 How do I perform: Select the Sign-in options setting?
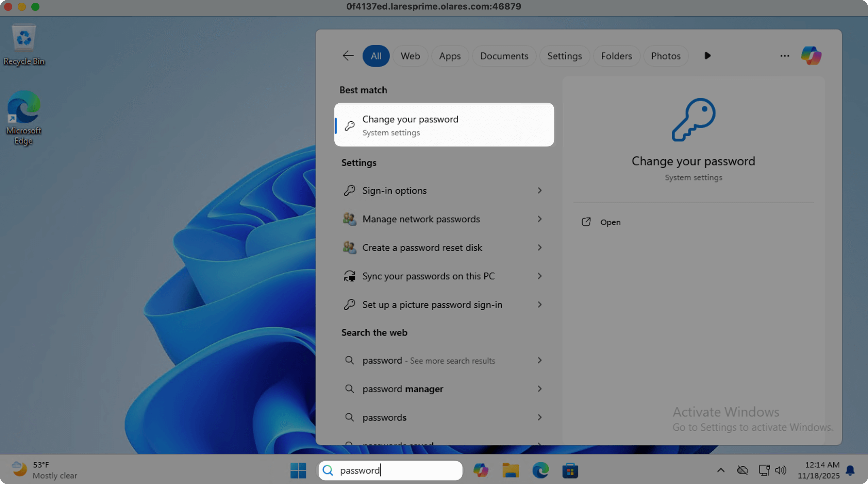(x=394, y=190)
